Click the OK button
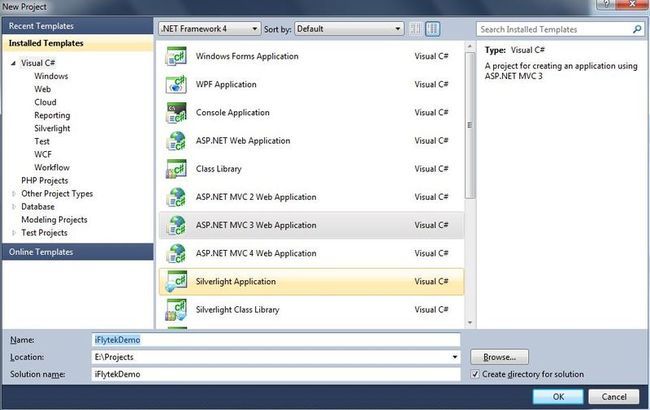This screenshot has width=650, height=410. (558, 397)
